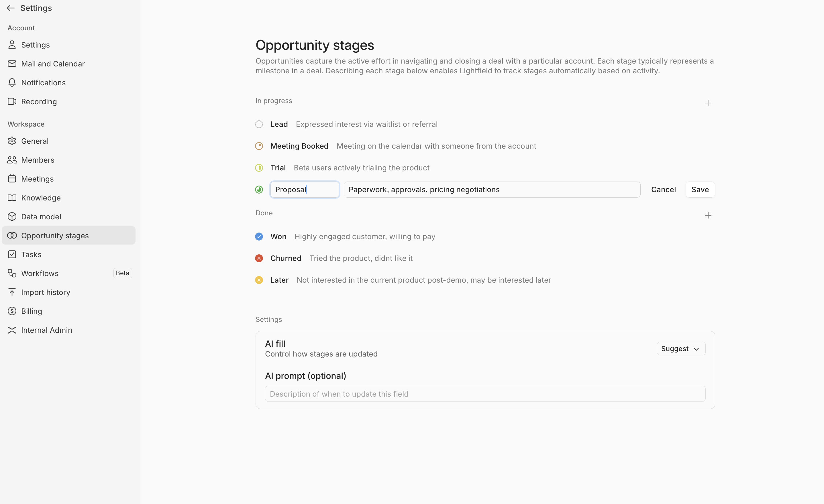This screenshot has height=504, width=824.
Task: Click the stage description field about paperwork
Action: (x=492, y=190)
